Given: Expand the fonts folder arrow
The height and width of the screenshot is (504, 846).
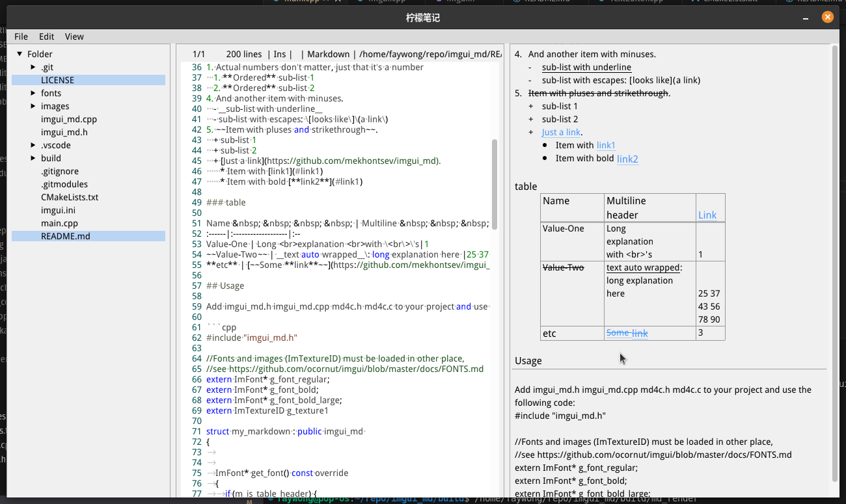Looking at the screenshot, I should tap(33, 93).
